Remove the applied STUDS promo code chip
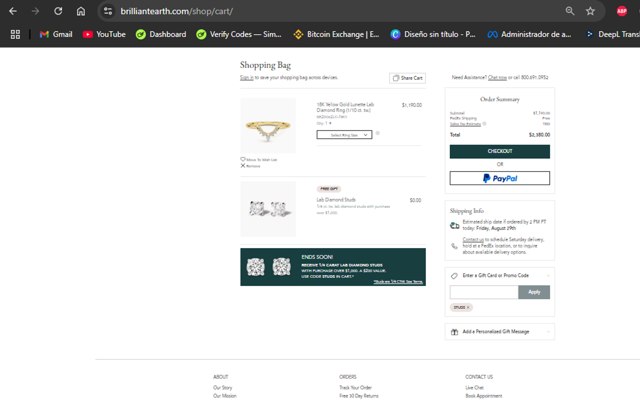This screenshot has height=400, width=640. pyautogui.click(x=468, y=307)
